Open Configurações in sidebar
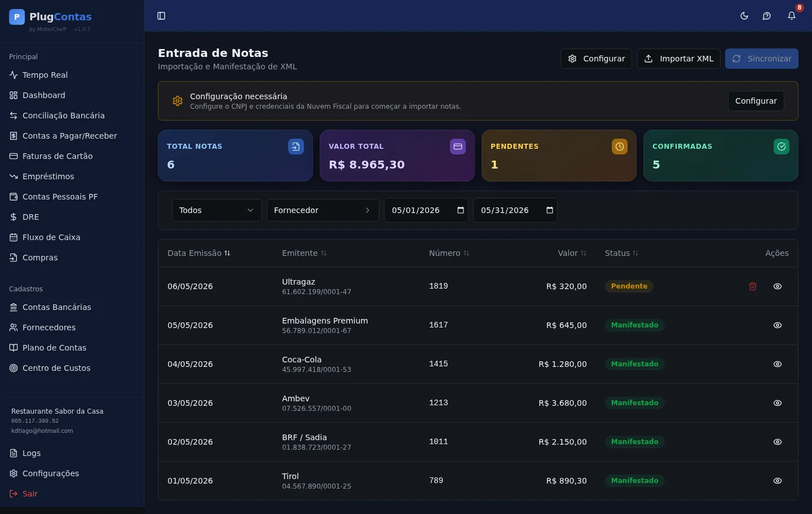 click(x=72, y=473)
